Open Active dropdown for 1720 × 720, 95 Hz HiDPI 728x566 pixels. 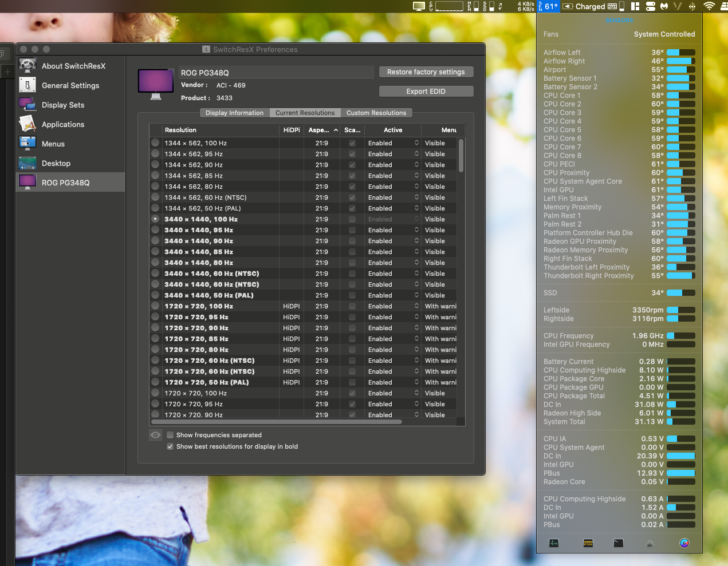(x=393, y=317)
